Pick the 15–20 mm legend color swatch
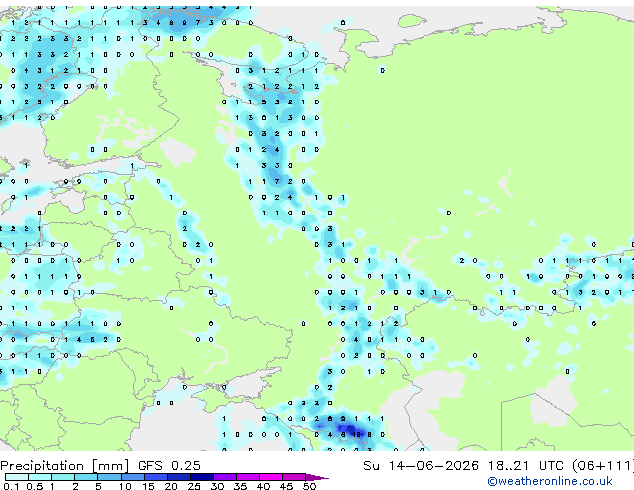Image resolution: width=634 pixels, height=490 pixels. pyautogui.click(x=155, y=477)
